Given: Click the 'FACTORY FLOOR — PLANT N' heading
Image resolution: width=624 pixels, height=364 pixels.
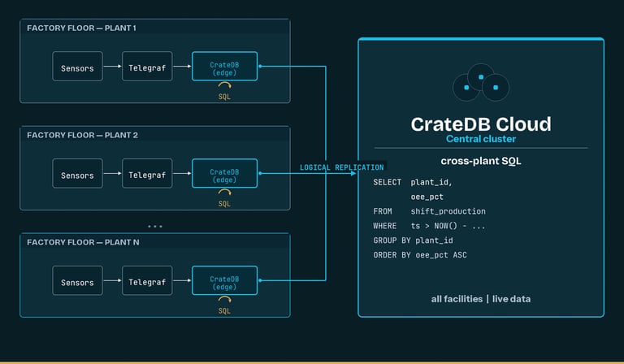Looking at the screenshot, I should coord(83,242).
